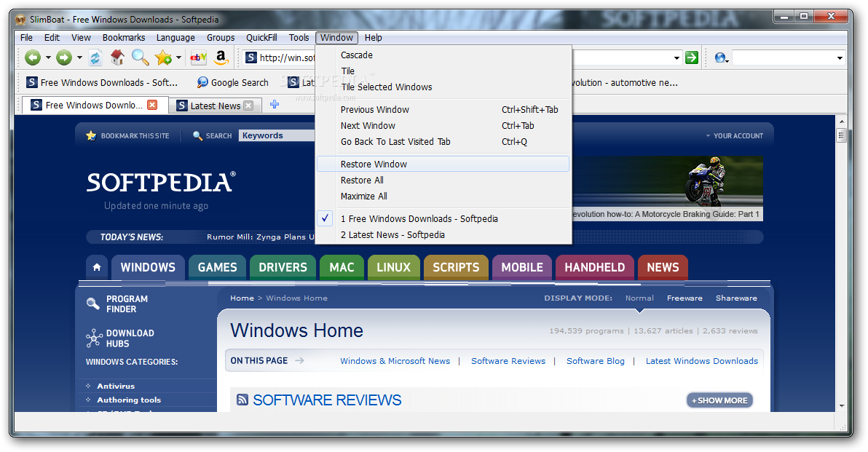Image resolution: width=868 pixels, height=452 pixels.
Task: Click the Bookmark This Site star icon
Action: [91, 135]
